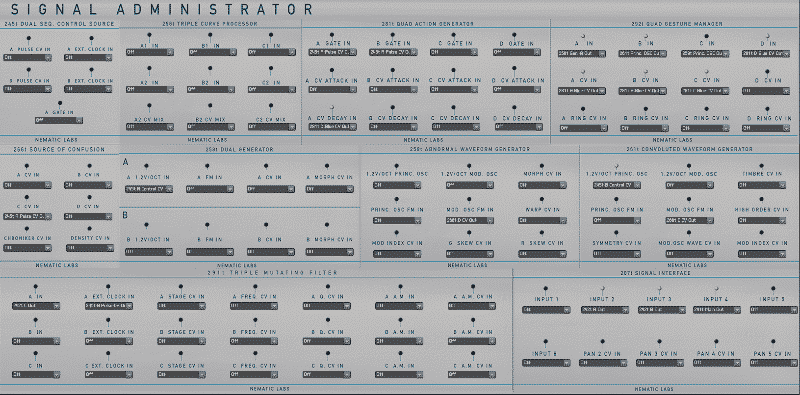Screen dimensions: 800x395
Task: Open the R. Skew CV In dropdown
Action: point(542,254)
